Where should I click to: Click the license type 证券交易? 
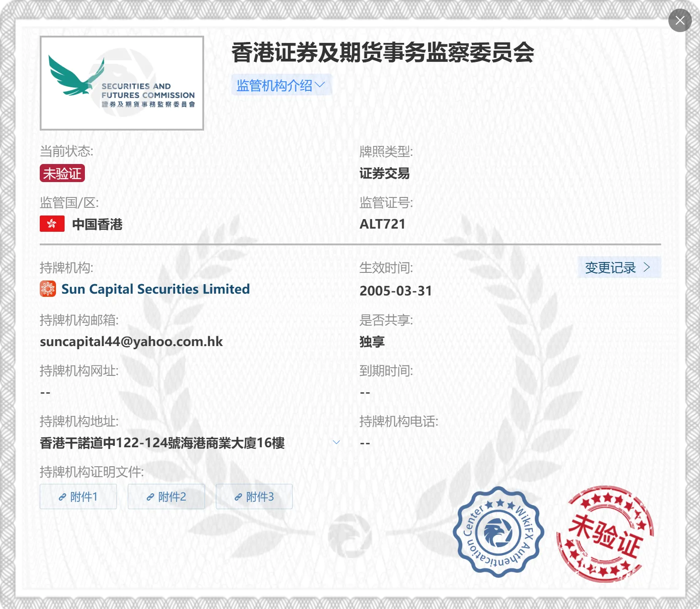click(385, 173)
